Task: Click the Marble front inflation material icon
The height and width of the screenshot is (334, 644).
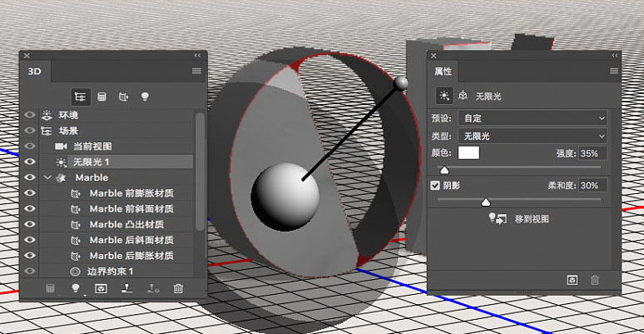Action: coord(75,193)
